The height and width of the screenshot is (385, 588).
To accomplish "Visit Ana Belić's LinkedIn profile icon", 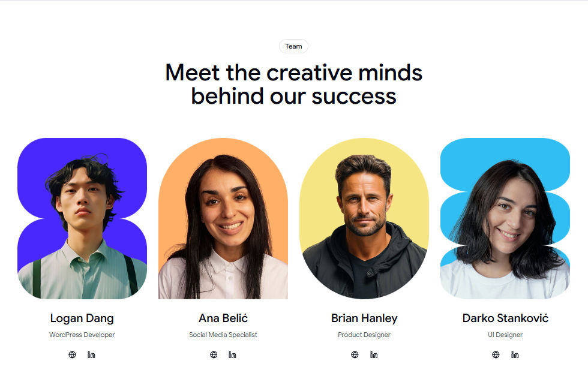I will 233,354.
